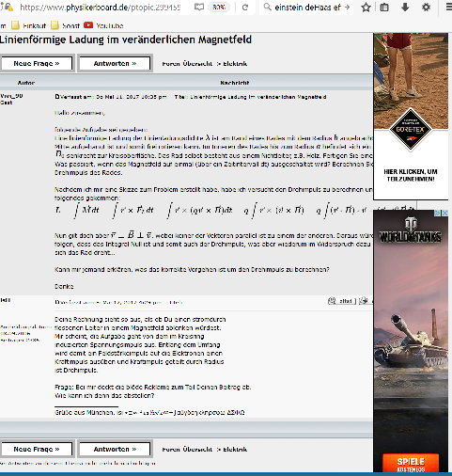Click the physikerboard.de URL address field
The image size is (452, 476).
point(101,8)
